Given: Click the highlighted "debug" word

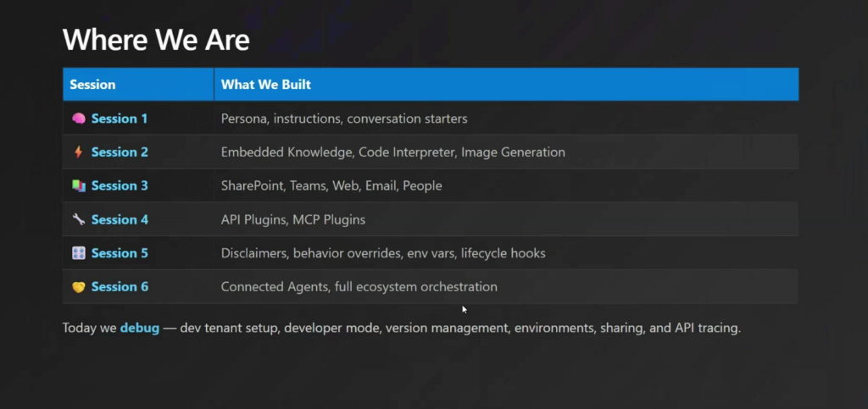Looking at the screenshot, I should (139, 328).
